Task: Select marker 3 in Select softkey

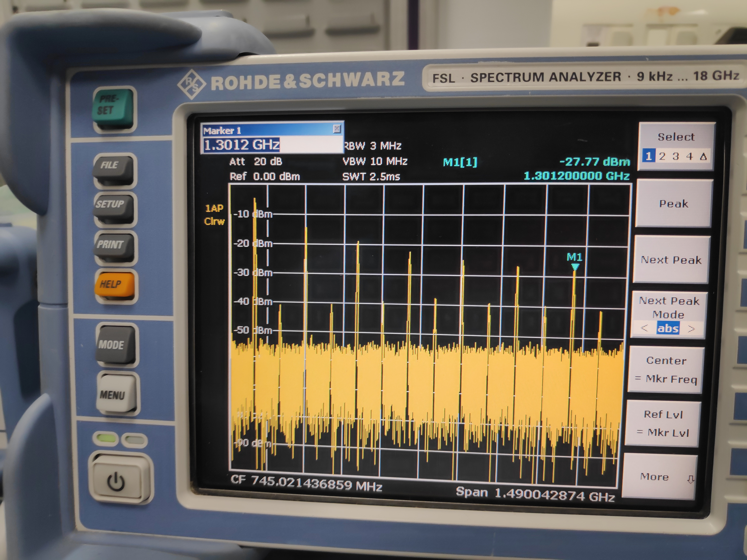Action: [x=676, y=156]
